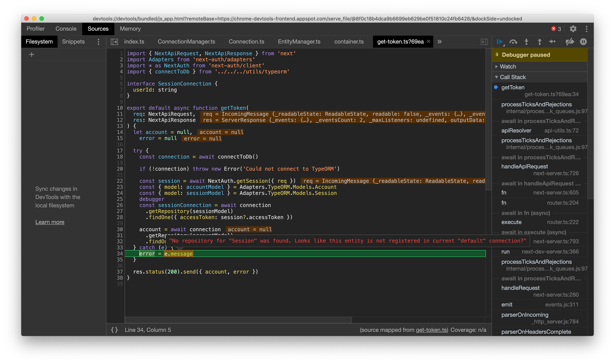Add folder to workspace plus icon
615x364 pixels.
31,54
